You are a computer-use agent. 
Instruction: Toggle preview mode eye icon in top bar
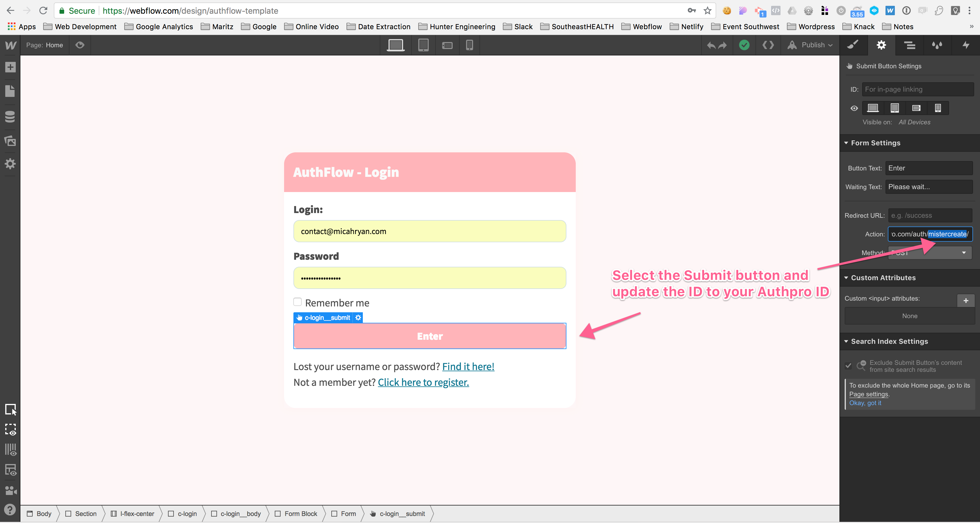pyautogui.click(x=80, y=45)
